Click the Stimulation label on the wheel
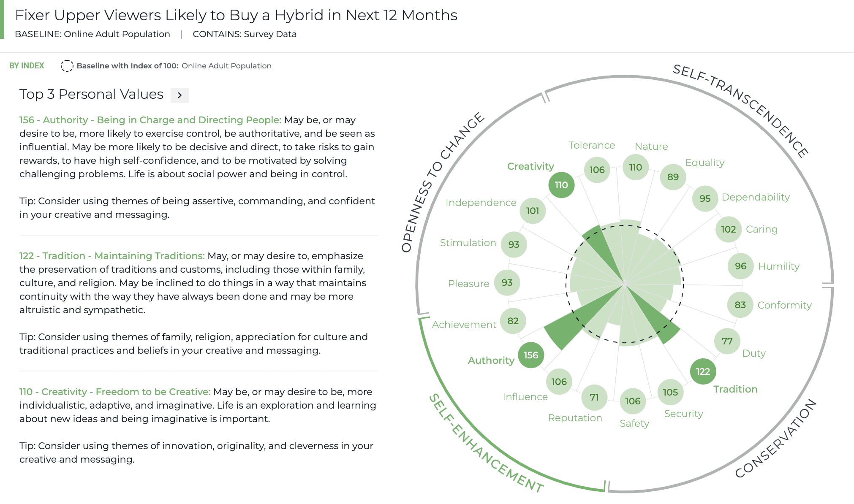Image resolution: width=854 pixels, height=504 pixels. pyautogui.click(x=468, y=243)
